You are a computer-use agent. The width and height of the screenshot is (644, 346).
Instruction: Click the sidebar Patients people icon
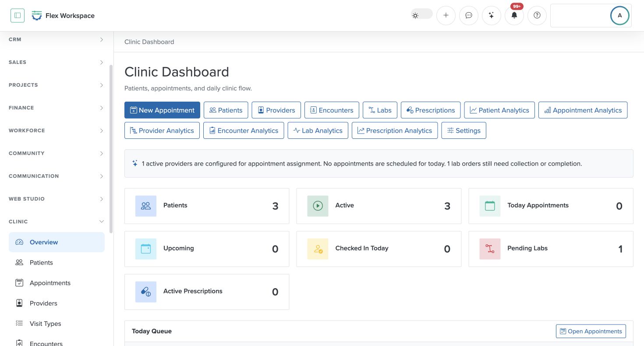[19, 263]
